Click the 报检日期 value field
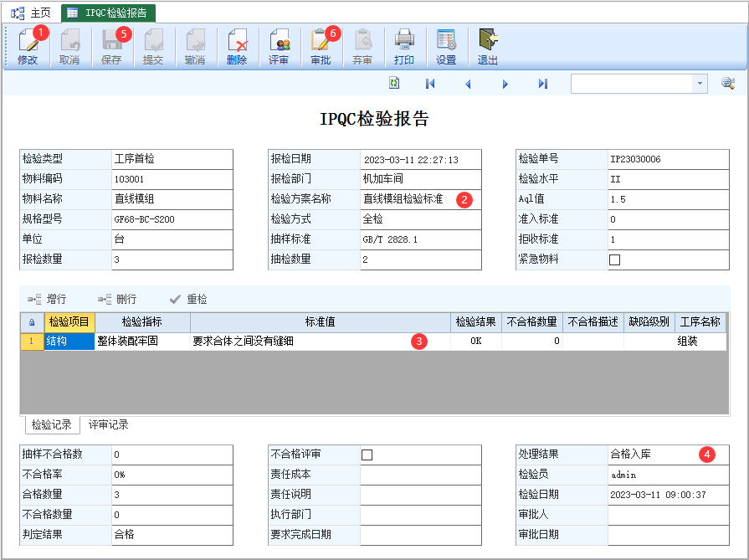Image resolution: width=749 pixels, height=560 pixels. [420, 159]
